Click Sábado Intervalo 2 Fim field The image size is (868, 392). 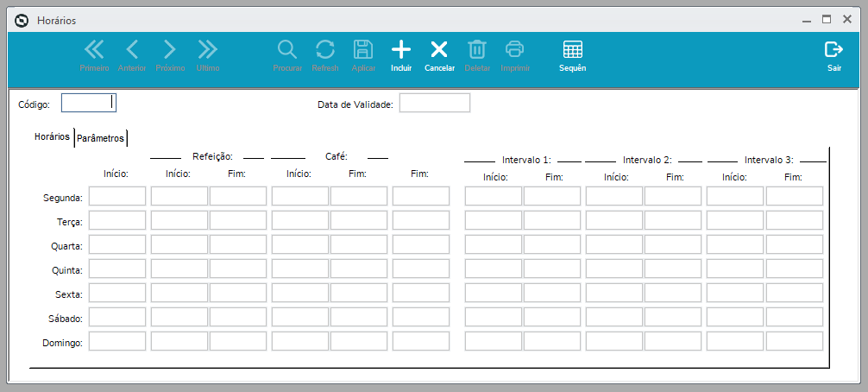pos(673,317)
